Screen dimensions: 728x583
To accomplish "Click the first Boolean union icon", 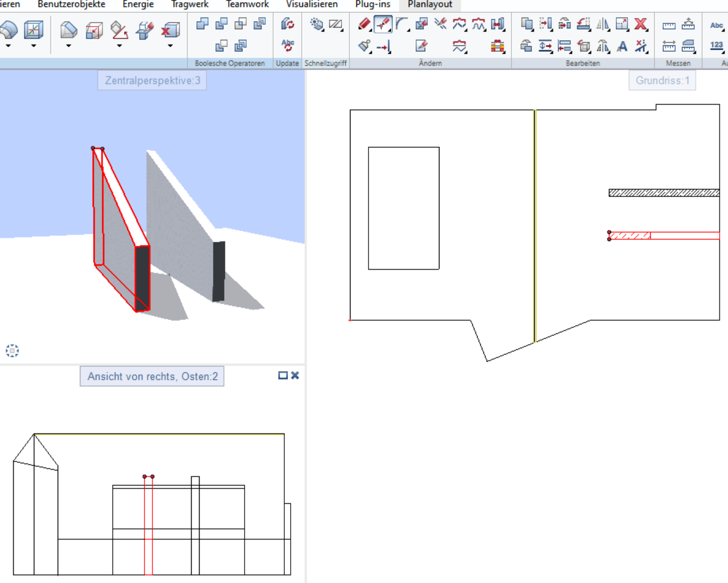I will [x=202, y=24].
